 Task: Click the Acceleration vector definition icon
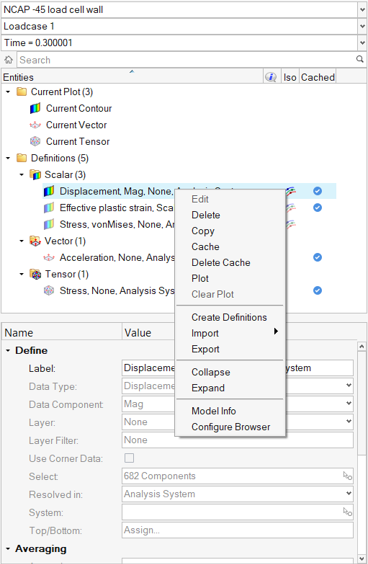point(49,258)
